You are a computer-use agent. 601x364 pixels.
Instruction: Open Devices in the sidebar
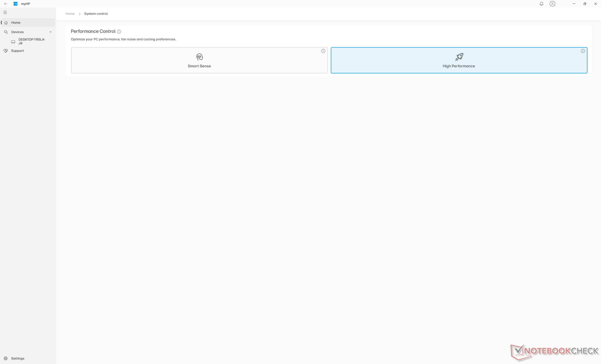[x=17, y=32]
